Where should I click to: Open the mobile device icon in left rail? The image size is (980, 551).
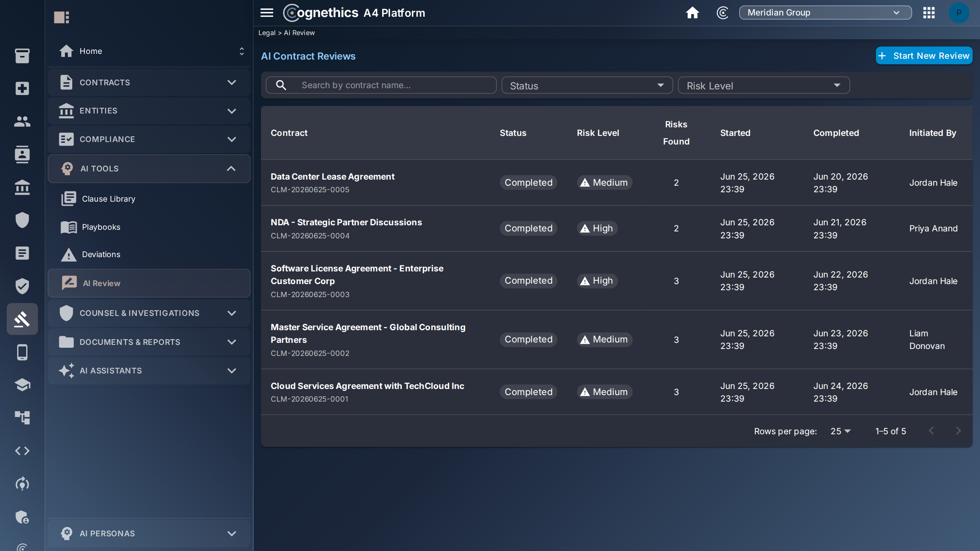(22, 352)
